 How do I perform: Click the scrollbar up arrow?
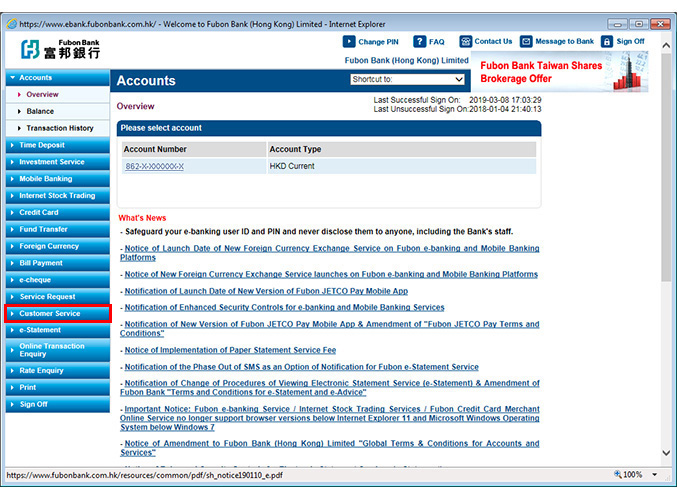(666, 45)
